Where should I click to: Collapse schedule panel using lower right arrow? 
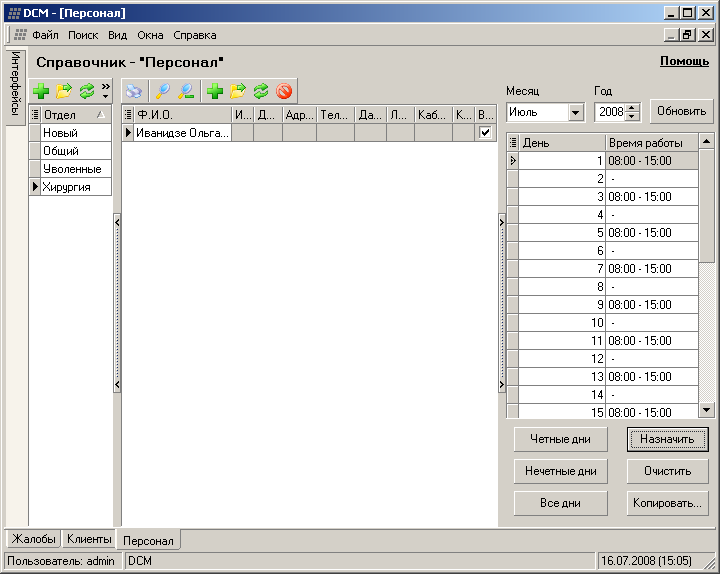tap(501, 384)
